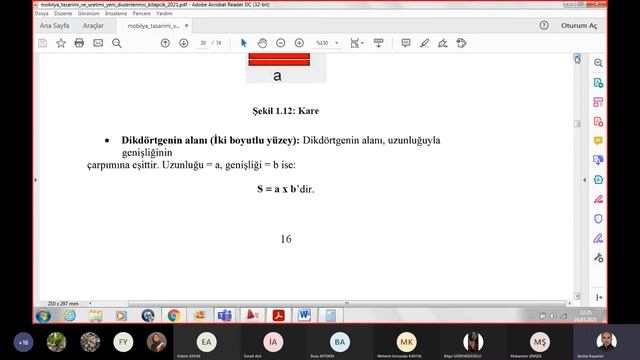Go to the previous page with the up arrow

(165, 43)
